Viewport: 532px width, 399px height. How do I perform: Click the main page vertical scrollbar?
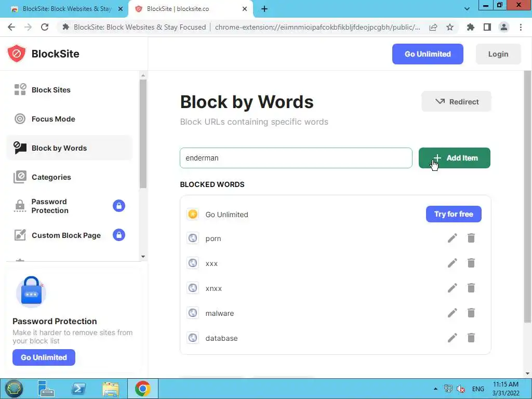527,197
